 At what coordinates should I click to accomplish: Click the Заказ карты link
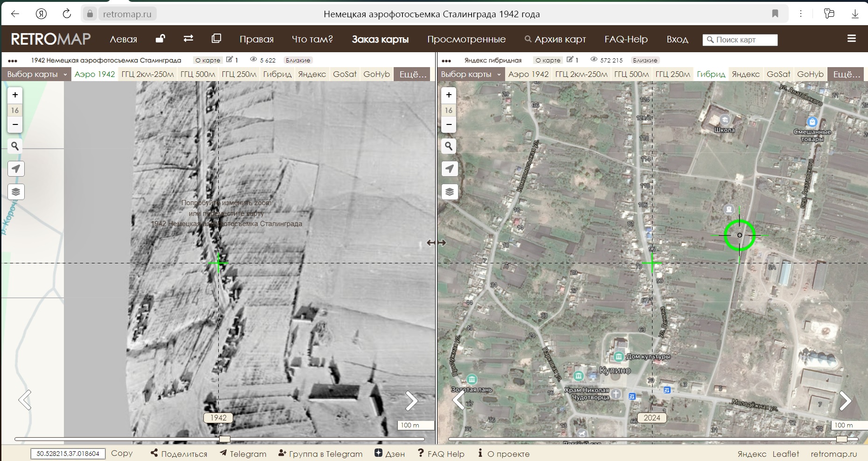tap(380, 39)
